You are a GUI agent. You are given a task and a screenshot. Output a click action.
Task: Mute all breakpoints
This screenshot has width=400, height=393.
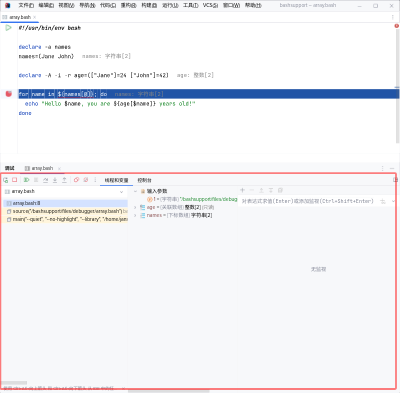[x=86, y=180]
